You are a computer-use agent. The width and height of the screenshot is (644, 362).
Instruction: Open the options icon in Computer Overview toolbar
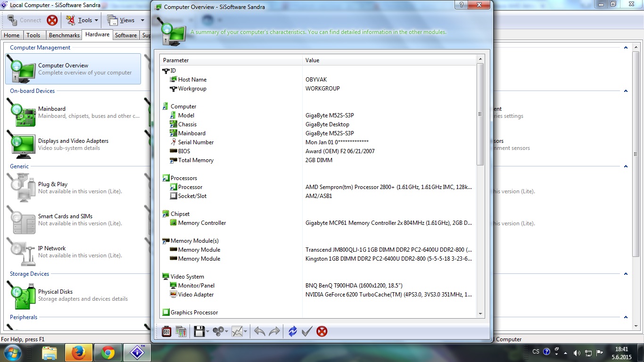click(x=166, y=331)
